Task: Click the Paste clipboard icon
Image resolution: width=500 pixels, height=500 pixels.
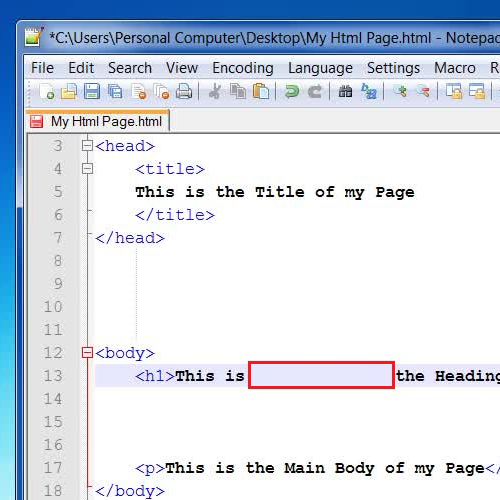Action: click(261, 91)
